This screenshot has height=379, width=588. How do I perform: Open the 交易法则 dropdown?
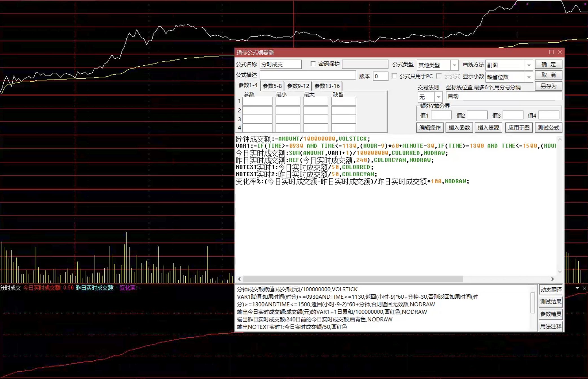(x=438, y=97)
